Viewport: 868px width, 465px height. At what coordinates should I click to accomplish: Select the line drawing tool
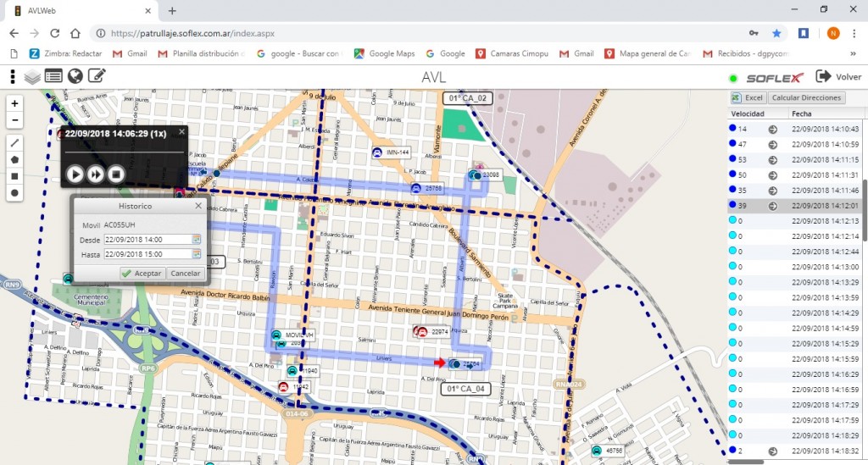[x=15, y=142]
